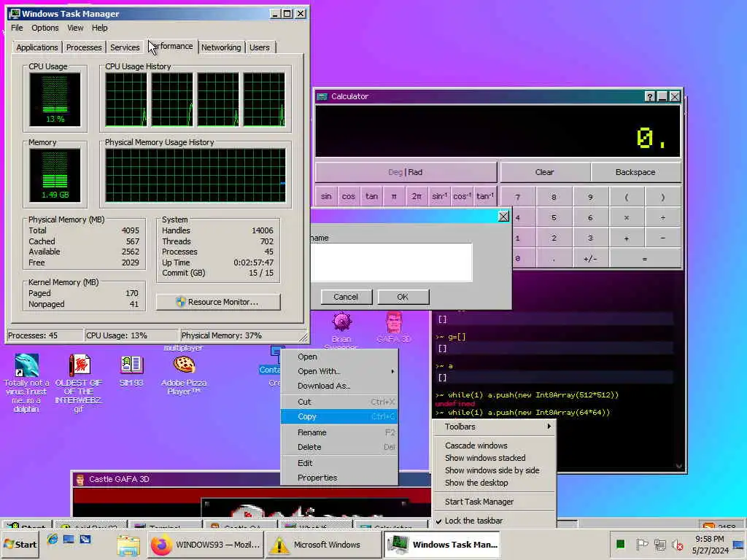Viewport: 747px width, 560px height.
Task: Expand the Toolbars submenu
Action: click(495, 427)
